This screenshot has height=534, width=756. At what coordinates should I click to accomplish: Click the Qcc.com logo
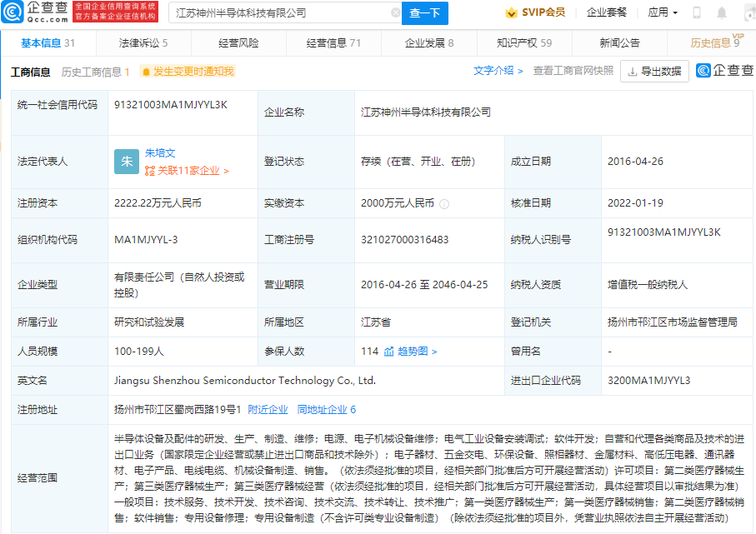35,12
